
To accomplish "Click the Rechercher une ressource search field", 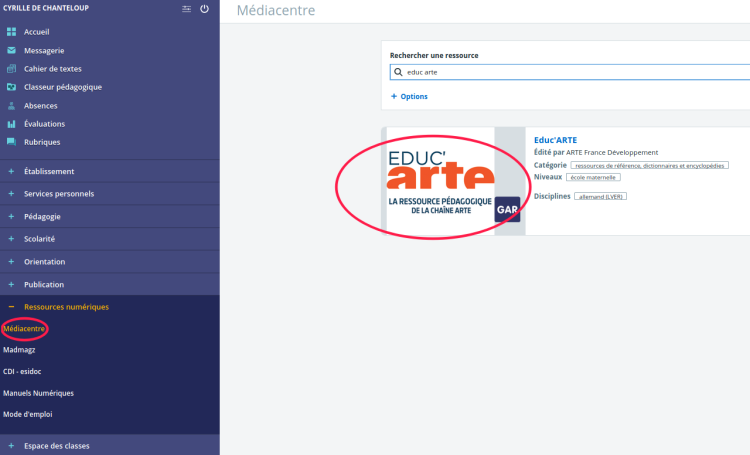I will (570, 72).
